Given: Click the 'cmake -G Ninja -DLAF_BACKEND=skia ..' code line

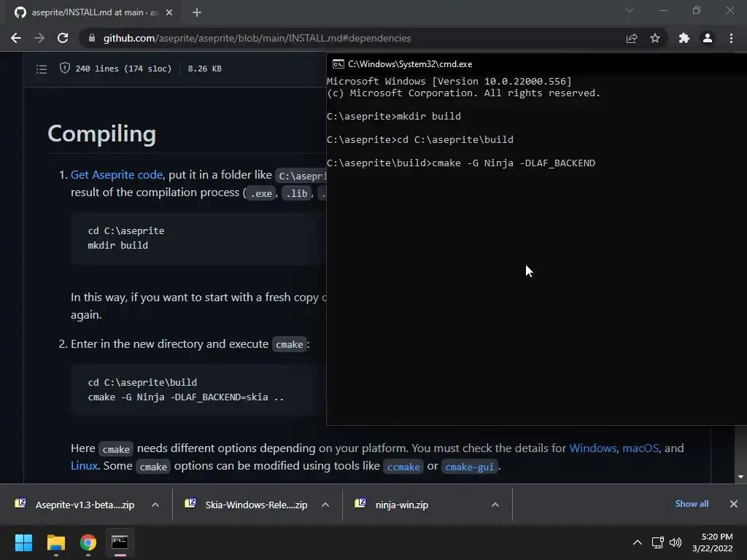Looking at the screenshot, I should [x=186, y=397].
